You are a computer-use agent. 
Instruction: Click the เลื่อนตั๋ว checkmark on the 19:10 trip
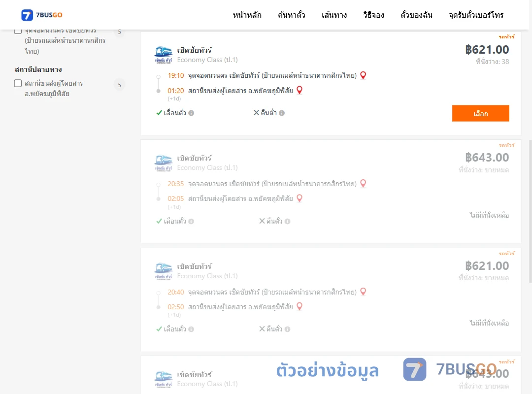pyautogui.click(x=159, y=113)
